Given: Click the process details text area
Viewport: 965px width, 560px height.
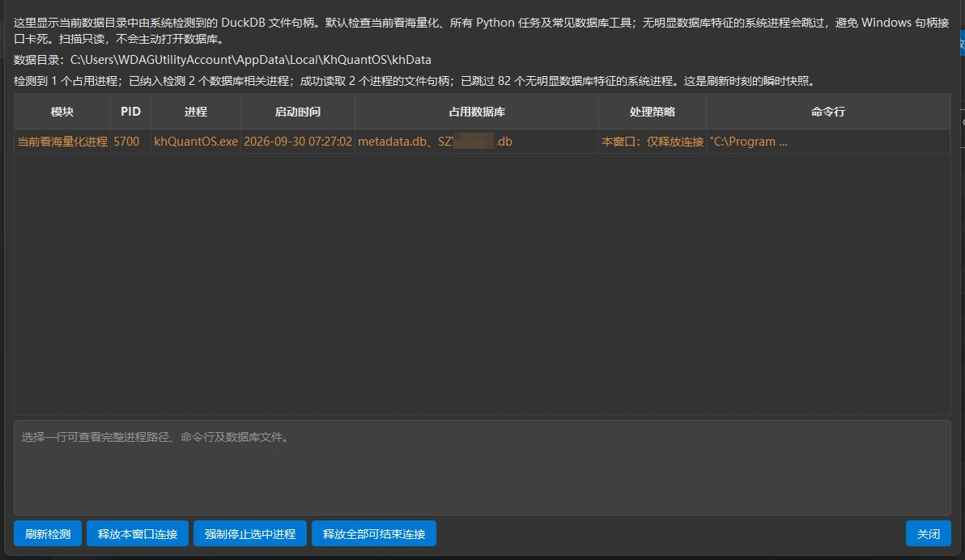Looking at the screenshot, I should tap(482, 468).
